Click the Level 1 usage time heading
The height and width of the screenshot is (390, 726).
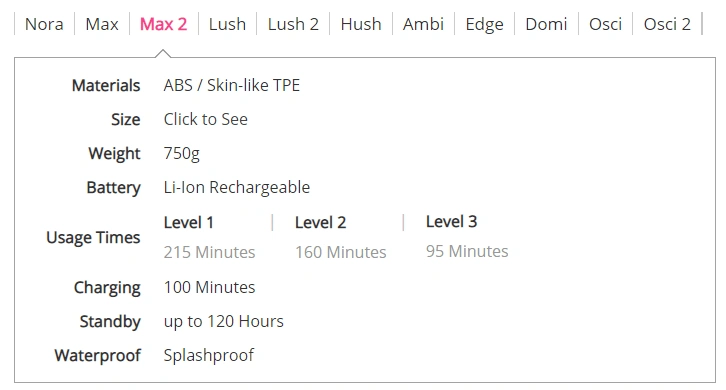point(188,223)
